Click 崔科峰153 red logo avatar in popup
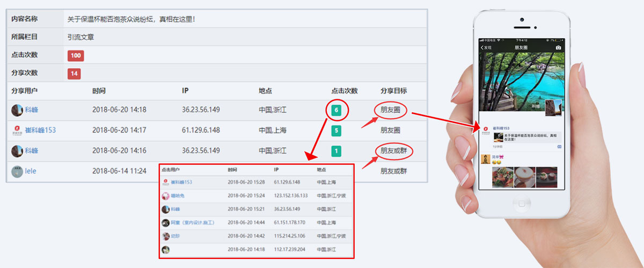 pos(166,183)
